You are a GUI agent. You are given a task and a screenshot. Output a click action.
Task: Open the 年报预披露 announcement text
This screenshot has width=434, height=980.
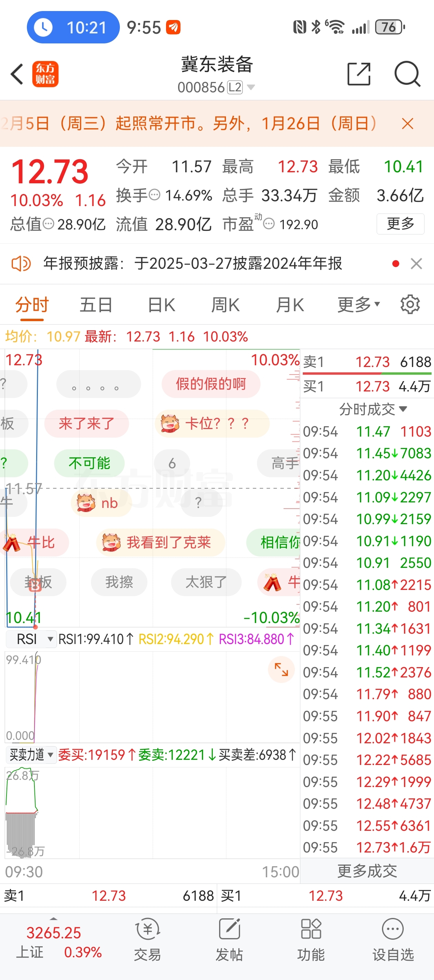tap(193, 263)
